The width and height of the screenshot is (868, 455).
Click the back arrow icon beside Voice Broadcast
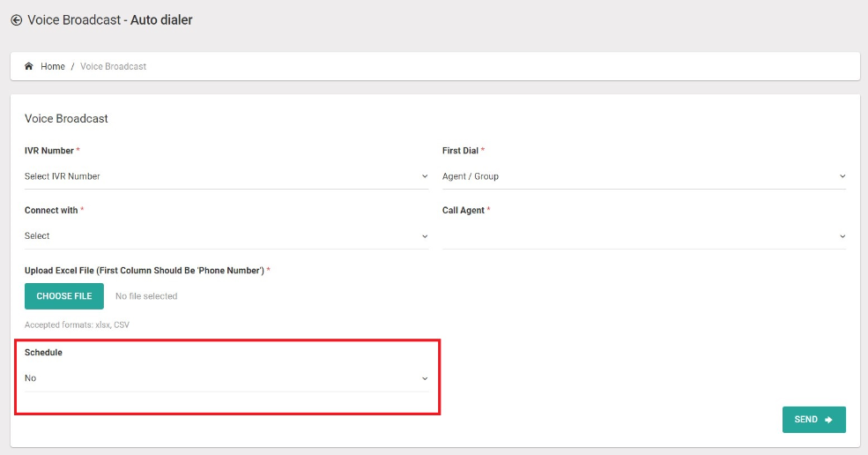tap(17, 20)
